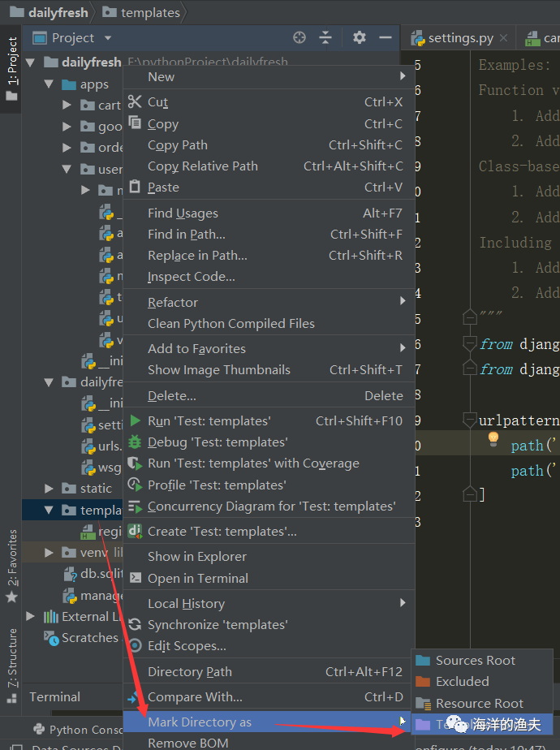
Task: Click the Debug 'Test: templates' bug icon
Action: pos(135,442)
